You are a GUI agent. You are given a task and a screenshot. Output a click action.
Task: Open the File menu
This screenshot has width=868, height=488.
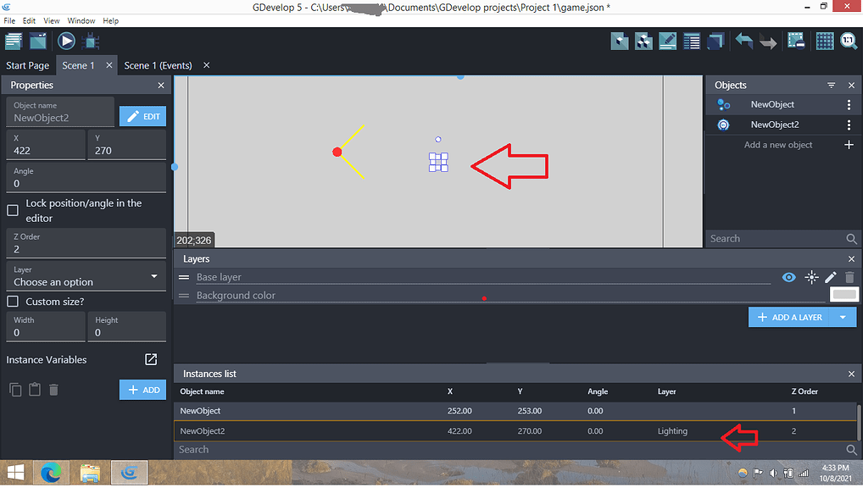(9, 20)
